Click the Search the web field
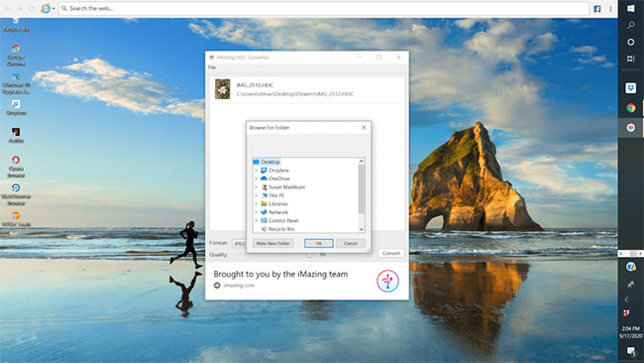The height and width of the screenshot is (363, 644). click(x=324, y=8)
